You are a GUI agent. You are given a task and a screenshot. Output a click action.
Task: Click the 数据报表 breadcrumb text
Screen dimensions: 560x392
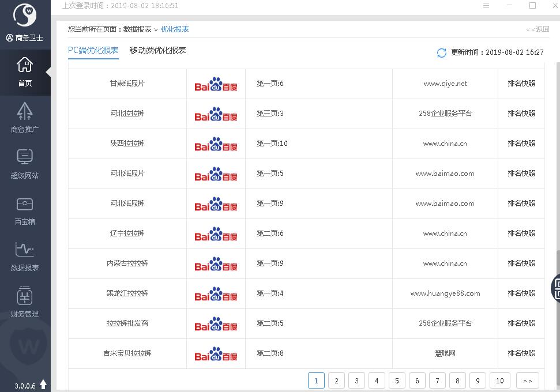[x=137, y=29]
